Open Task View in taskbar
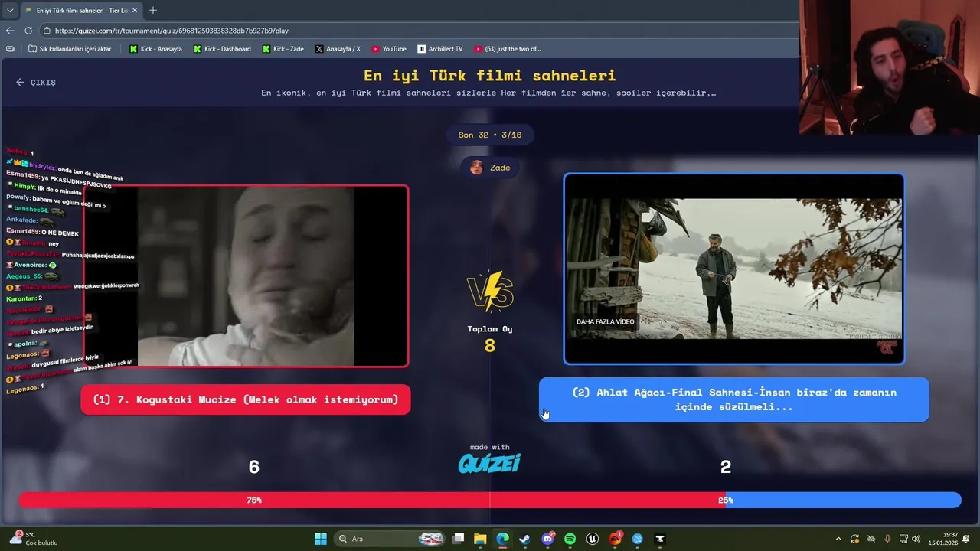980x551 pixels. coord(458,539)
